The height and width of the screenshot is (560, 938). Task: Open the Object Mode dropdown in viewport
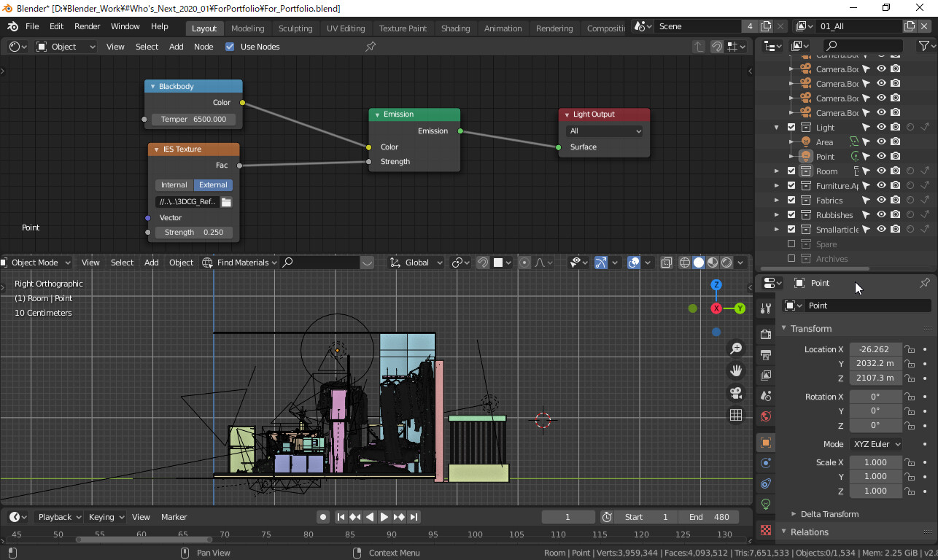click(x=36, y=262)
